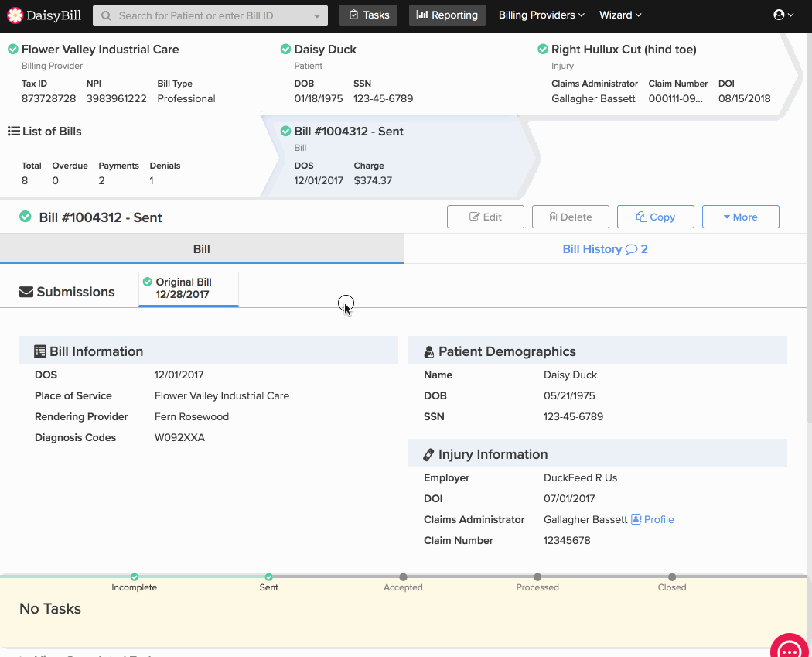
Task: Open the Right Hullux Cut injury
Action: 623,50
